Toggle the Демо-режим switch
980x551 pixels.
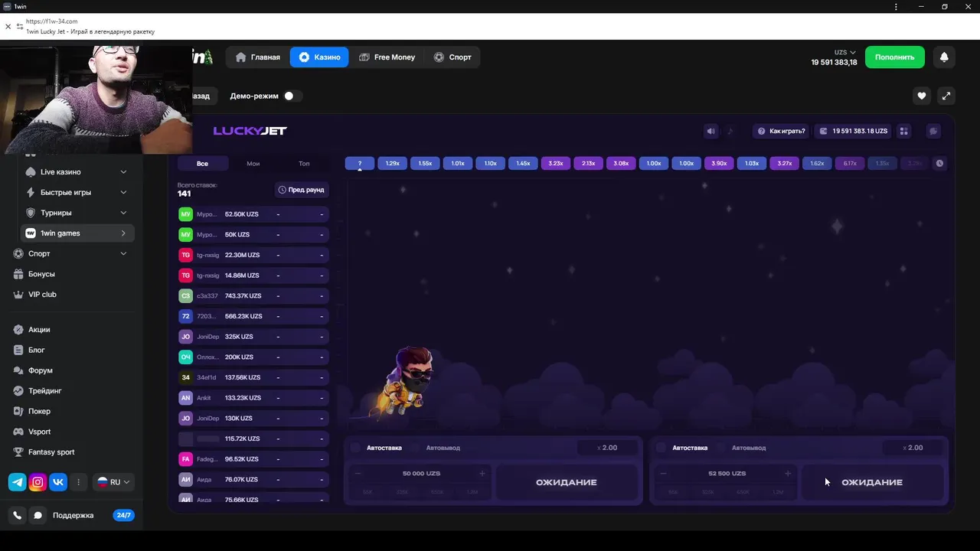[292, 96]
